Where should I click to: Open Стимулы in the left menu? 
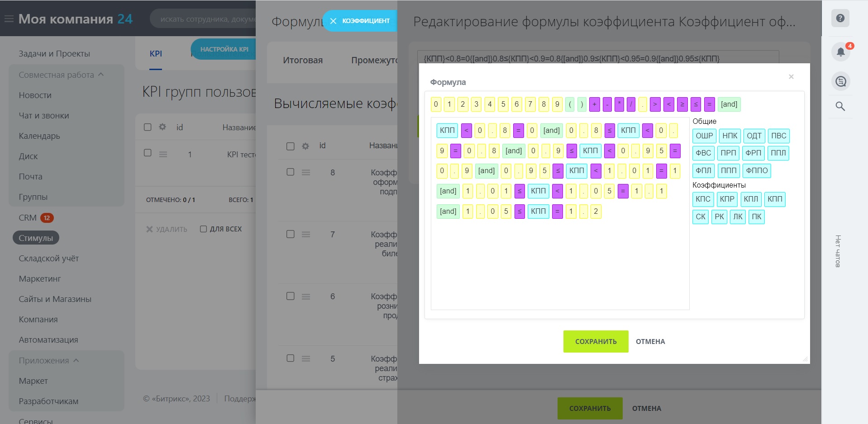(36, 238)
